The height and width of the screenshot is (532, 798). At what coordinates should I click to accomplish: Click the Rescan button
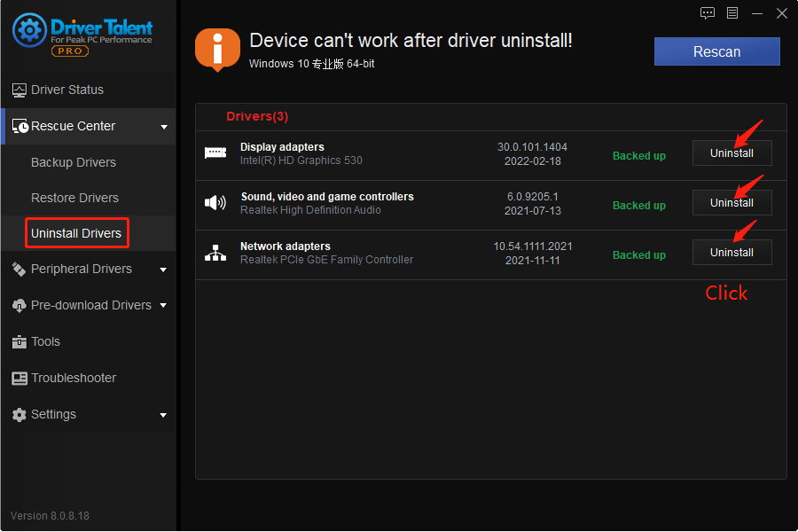[716, 51]
